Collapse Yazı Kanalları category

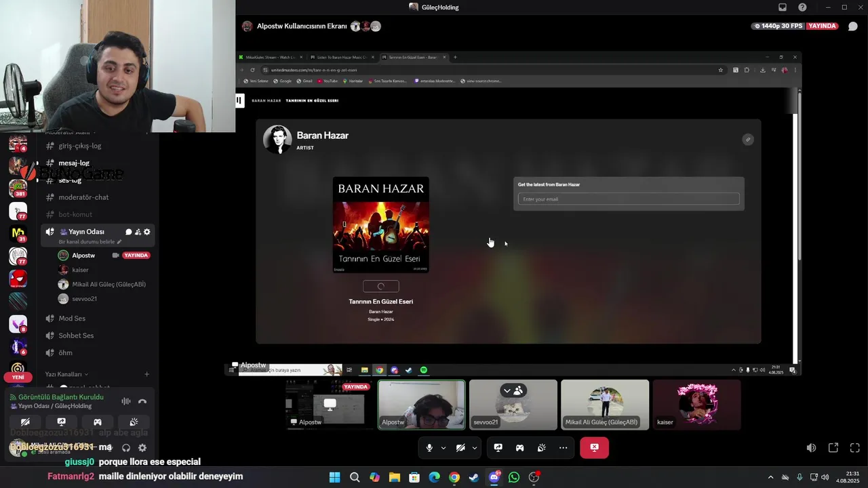coord(66,374)
